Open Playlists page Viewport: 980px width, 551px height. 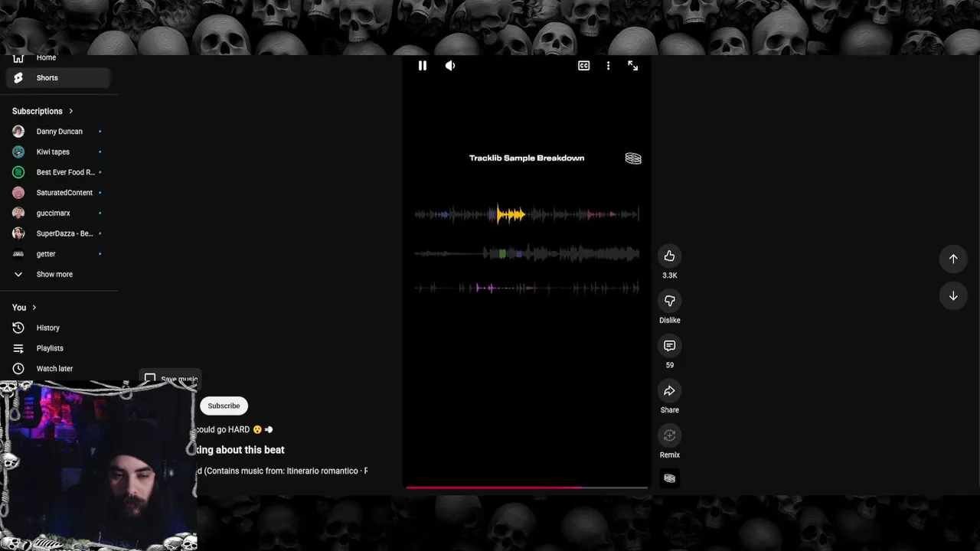(x=58, y=348)
